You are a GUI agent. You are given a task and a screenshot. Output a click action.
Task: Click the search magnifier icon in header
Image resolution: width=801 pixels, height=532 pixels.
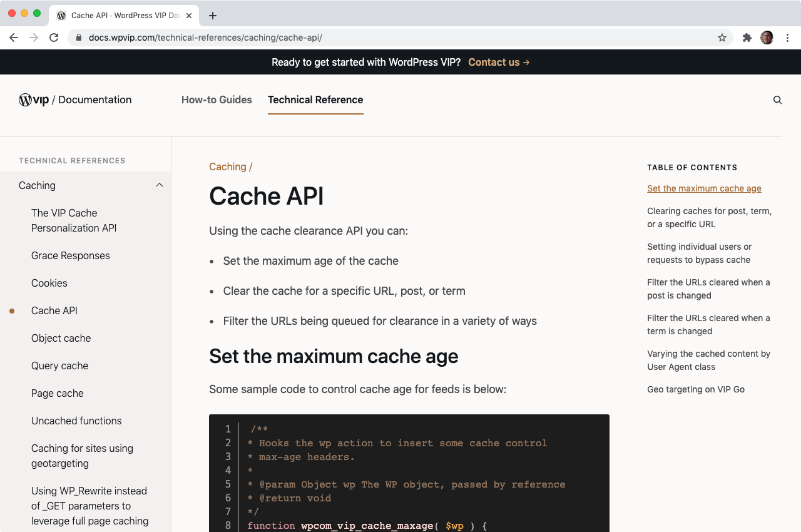(777, 100)
